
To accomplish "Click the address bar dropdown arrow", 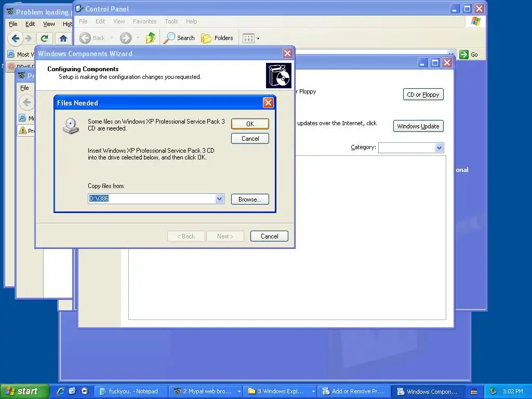I will click(x=451, y=54).
